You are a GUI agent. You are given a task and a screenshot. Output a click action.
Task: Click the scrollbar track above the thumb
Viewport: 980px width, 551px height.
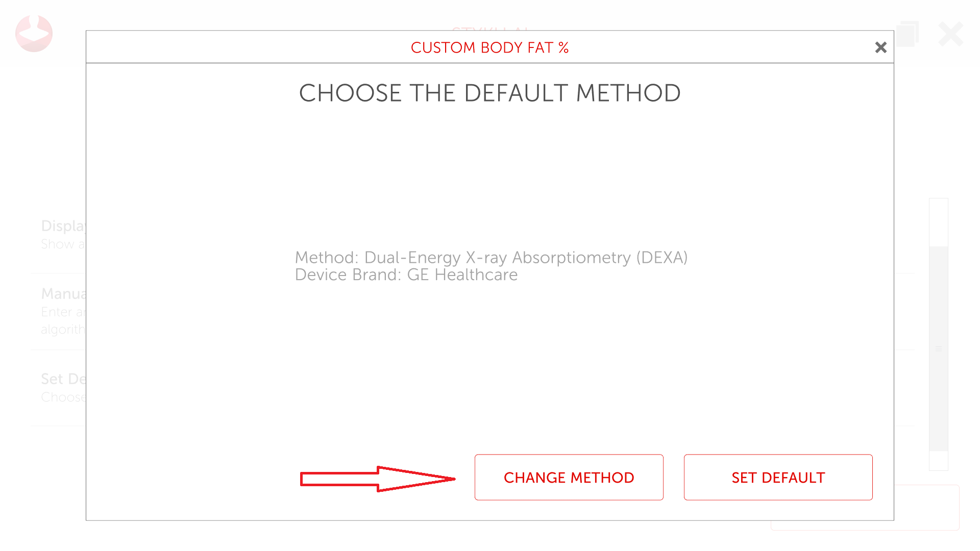[x=938, y=222]
